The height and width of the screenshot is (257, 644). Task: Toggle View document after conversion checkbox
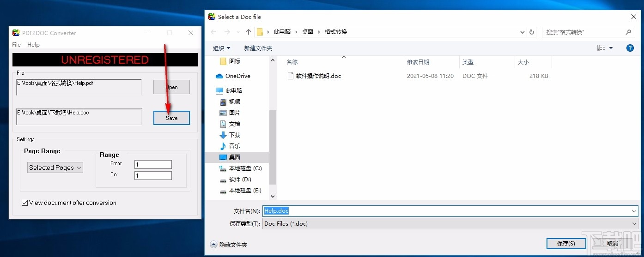tap(25, 203)
